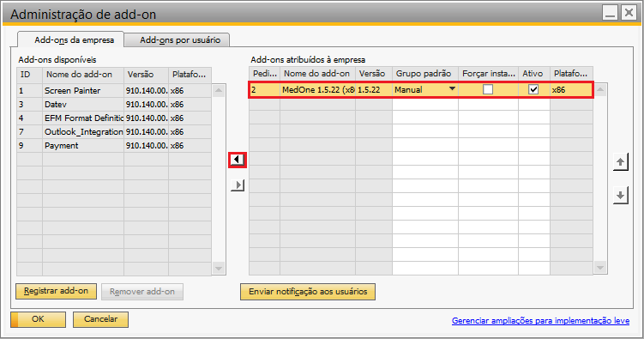Assign add-on with the right arrow button
Screen dimensions: 644x339
point(238,185)
